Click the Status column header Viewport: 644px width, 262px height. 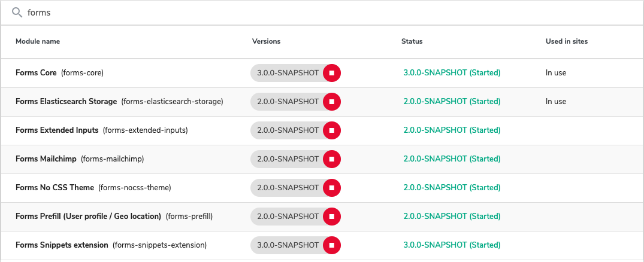tap(412, 41)
